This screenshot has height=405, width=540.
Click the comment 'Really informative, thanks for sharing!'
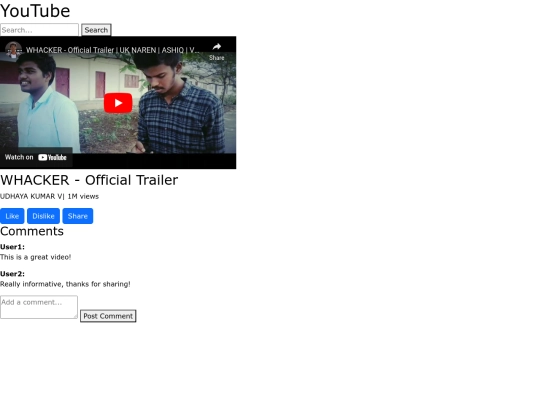[x=65, y=284]
